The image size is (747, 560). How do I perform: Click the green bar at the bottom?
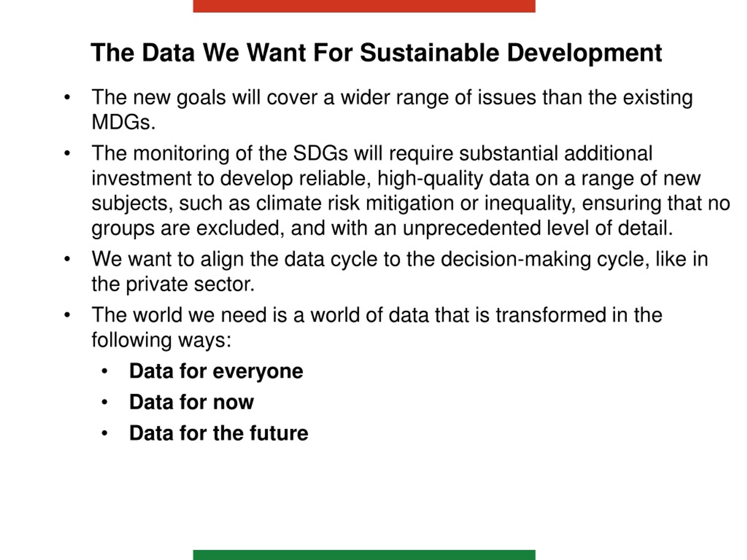[x=364, y=555]
